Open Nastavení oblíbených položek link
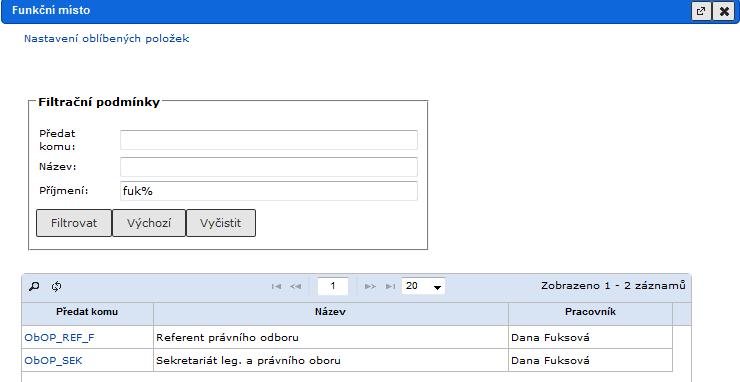The image size is (740, 382). 107,39
